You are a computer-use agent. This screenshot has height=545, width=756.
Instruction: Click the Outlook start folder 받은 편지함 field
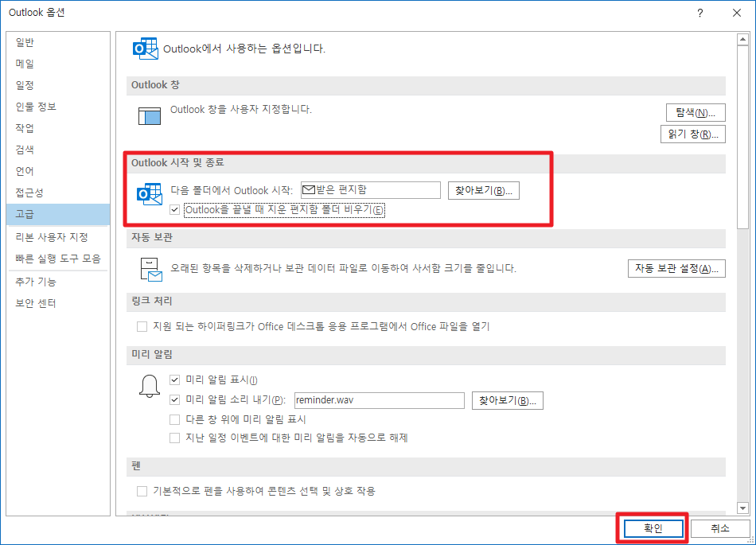click(x=370, y=190)
